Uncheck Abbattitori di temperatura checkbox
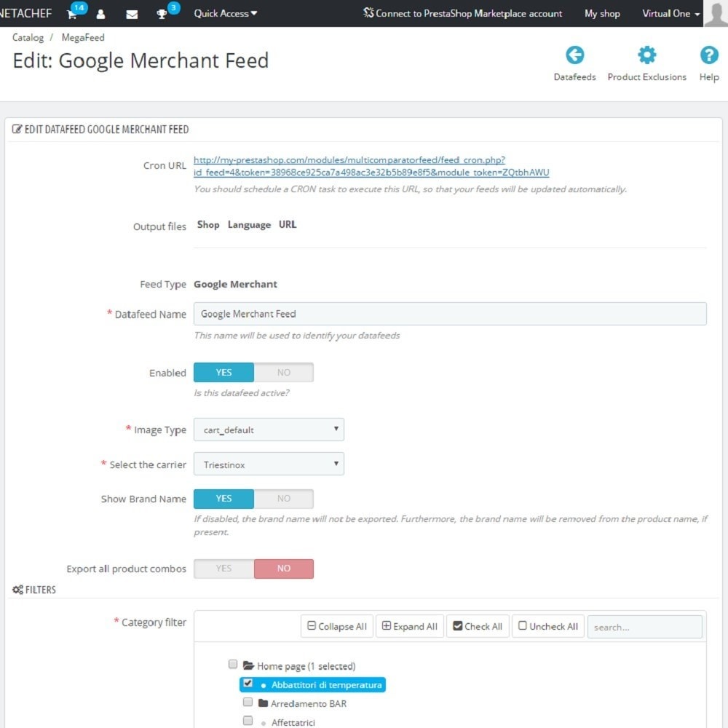This screenshot has height=728, width=728. [x=248, y=683]
